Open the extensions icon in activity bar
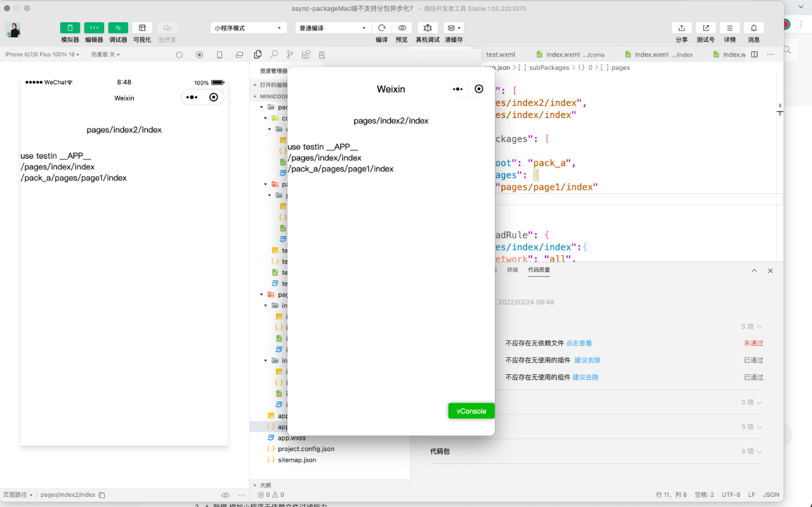This screenshot has height=507, width=812. point(306,55)
